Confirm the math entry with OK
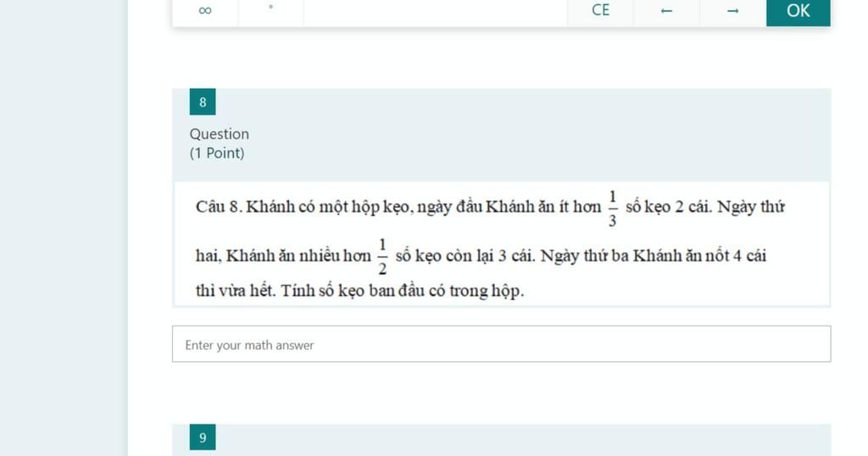Screen dimensions: 868x456 [798, 11]
